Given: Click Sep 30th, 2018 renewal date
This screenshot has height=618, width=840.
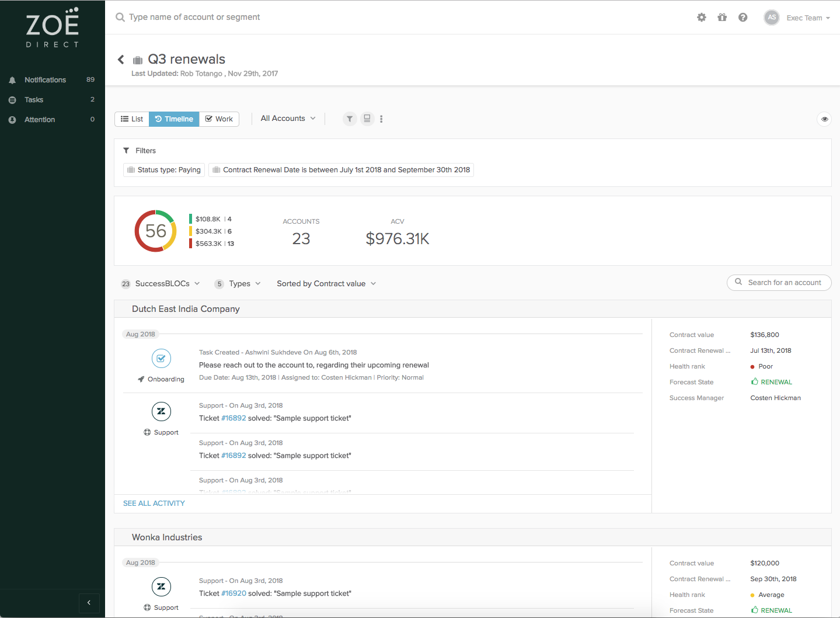Looking at the screenshot, I should [773, 579].
